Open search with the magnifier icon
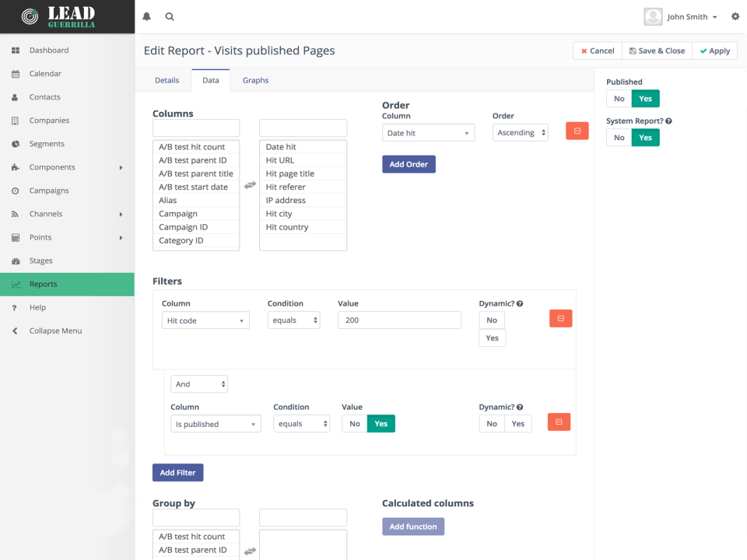Viewport: 747px width, 560px height. [170, 16]
